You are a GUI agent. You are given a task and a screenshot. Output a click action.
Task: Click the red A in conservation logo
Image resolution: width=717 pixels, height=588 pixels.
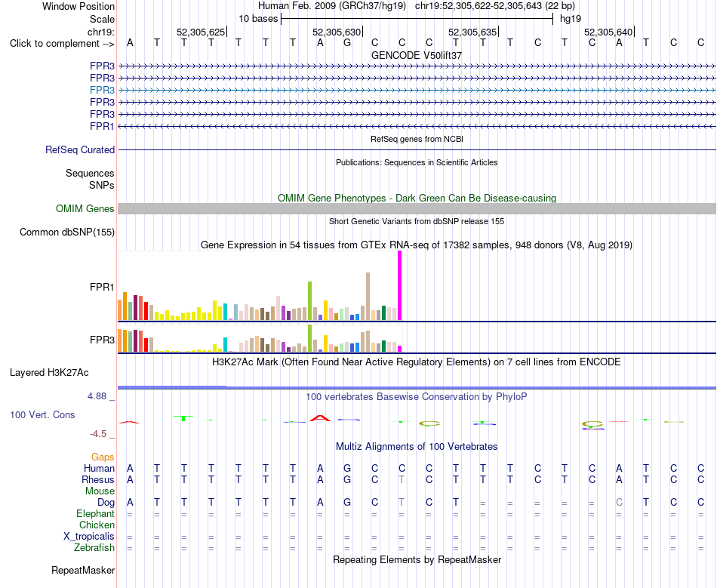click(x=320, y=418)
